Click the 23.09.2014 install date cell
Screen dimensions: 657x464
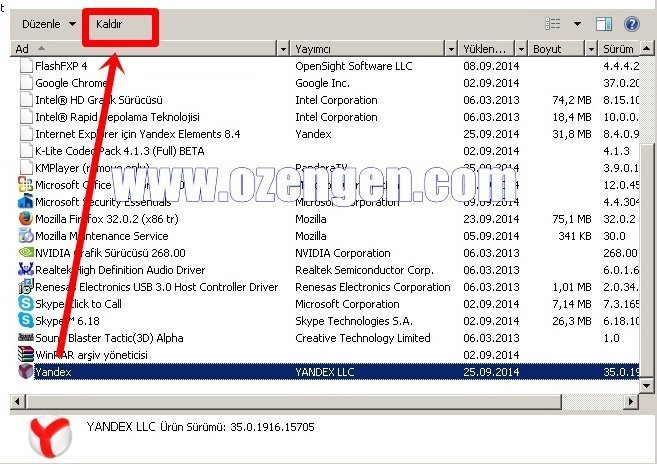[x=491, y=219]
